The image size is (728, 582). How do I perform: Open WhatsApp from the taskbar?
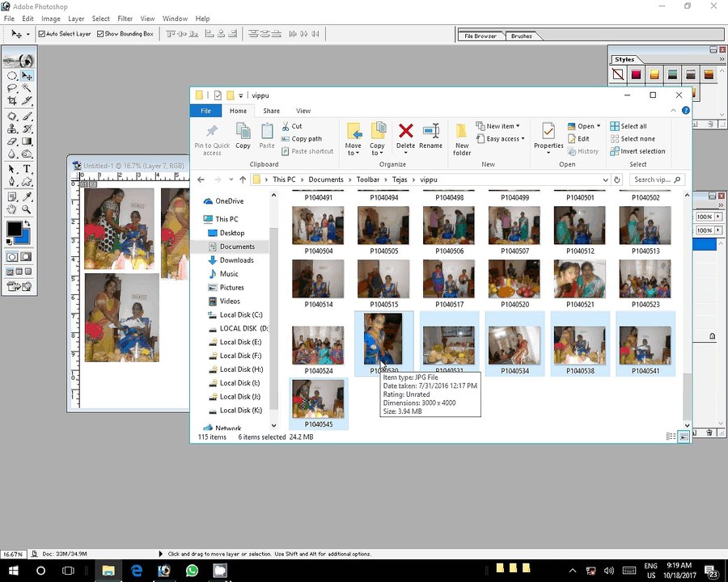coord(192,571)
